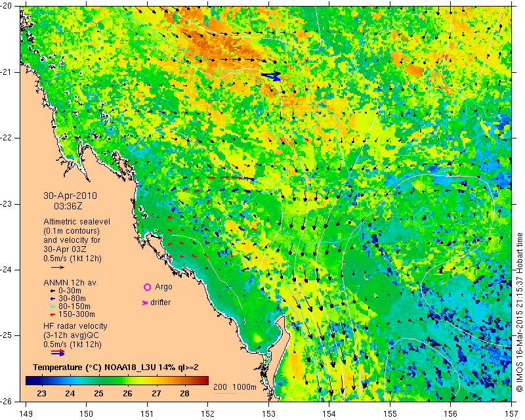Click the cyan 200m contour legend line

pos(225,393)
